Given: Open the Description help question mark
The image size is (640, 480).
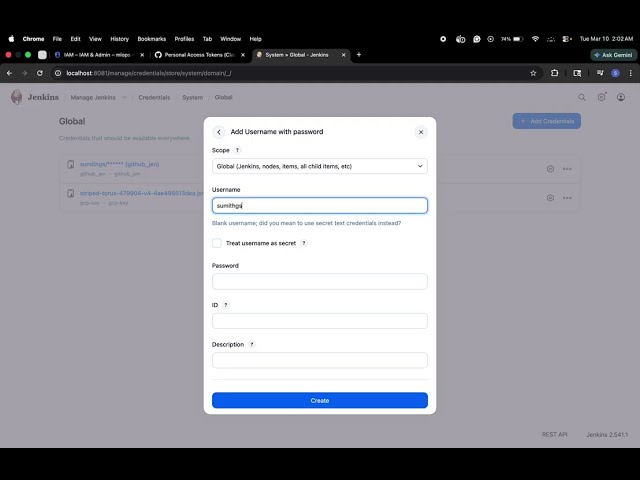Looking at the screenshot, I should pos(252,344).
